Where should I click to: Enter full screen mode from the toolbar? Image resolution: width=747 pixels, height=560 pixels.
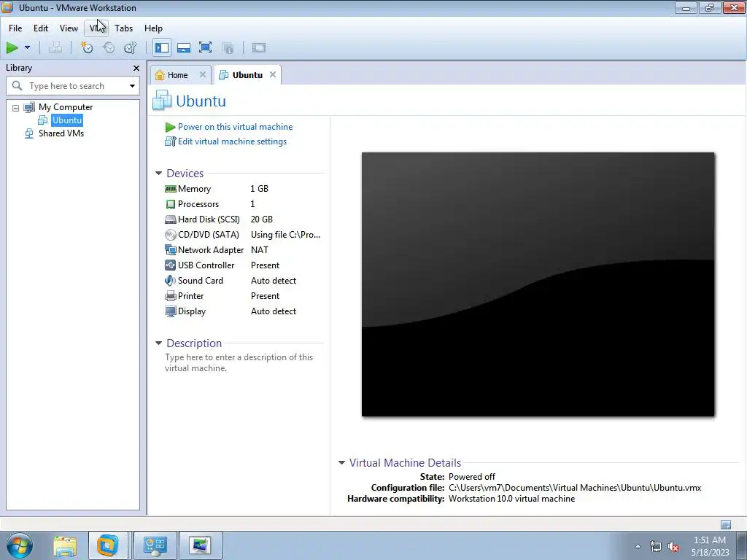tap(205, 47)
